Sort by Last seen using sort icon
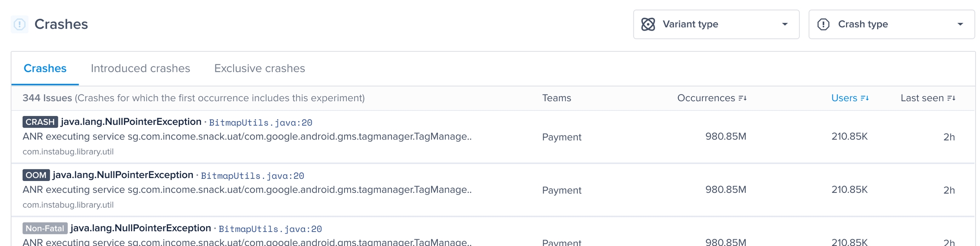980x246 pixels. click(952, 98)
